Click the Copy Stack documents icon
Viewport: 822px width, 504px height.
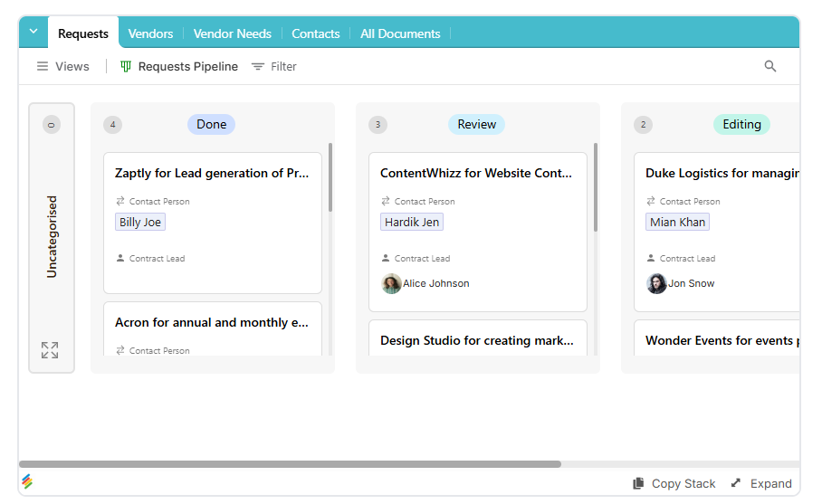[638, 483]
